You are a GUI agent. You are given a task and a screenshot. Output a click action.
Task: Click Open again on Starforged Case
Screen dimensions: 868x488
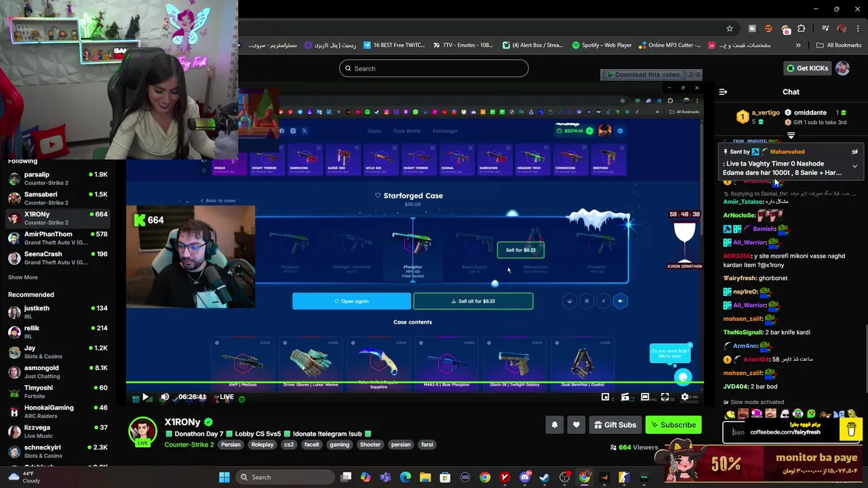click(351, 301)
